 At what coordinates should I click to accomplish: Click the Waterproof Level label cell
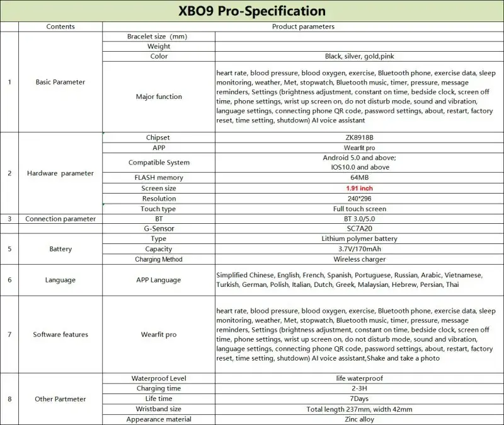[159, 378]
